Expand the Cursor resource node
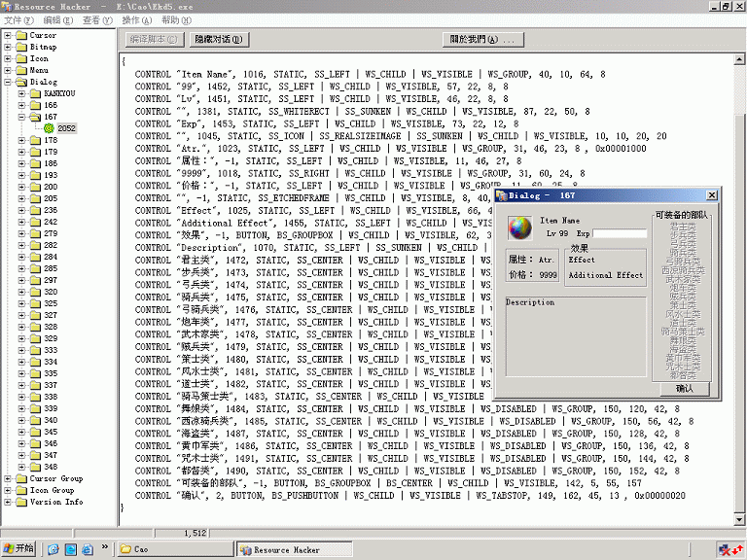Image resolution: width=747 pixels, height=560 pixels. [8, 35]
